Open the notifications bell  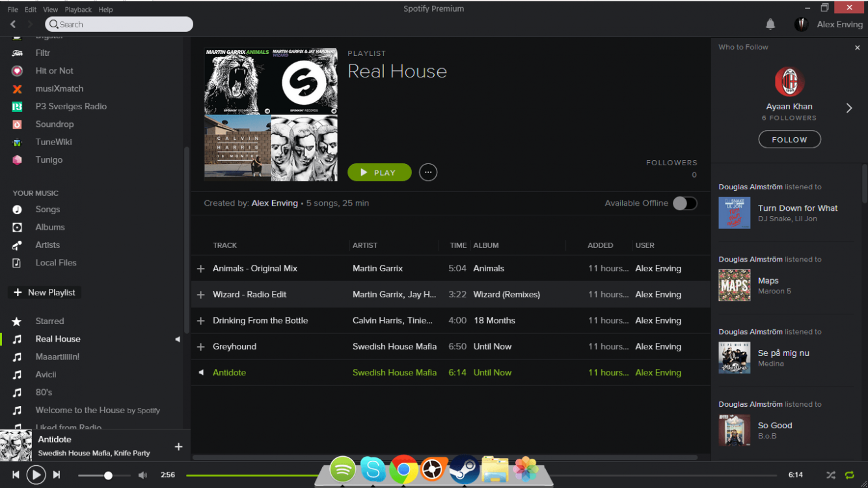pos(770,24)
